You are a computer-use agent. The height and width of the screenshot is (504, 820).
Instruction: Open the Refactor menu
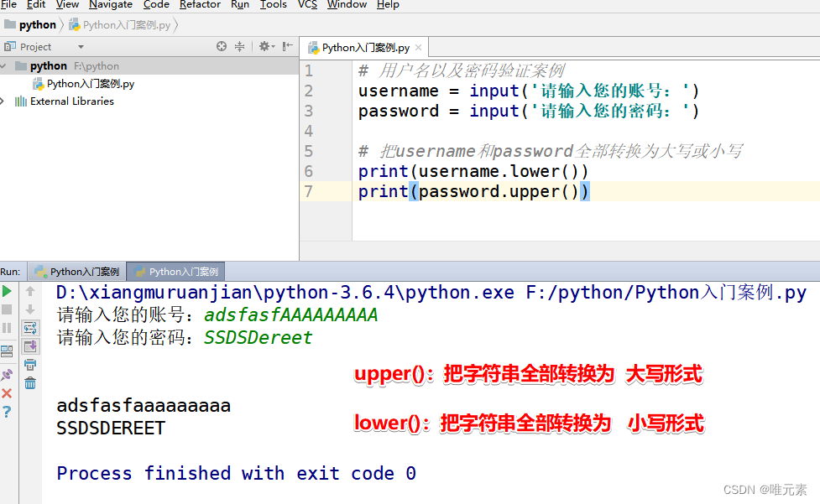(x=200, y=5)
